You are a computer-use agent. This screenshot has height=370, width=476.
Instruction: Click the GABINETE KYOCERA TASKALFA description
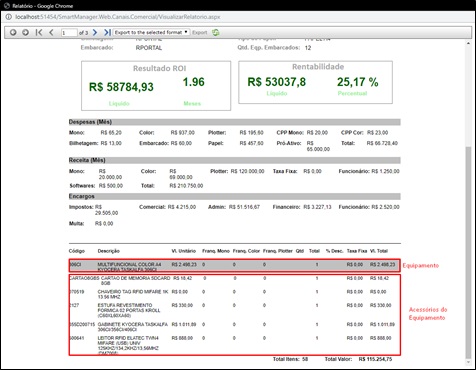point(132,327)
